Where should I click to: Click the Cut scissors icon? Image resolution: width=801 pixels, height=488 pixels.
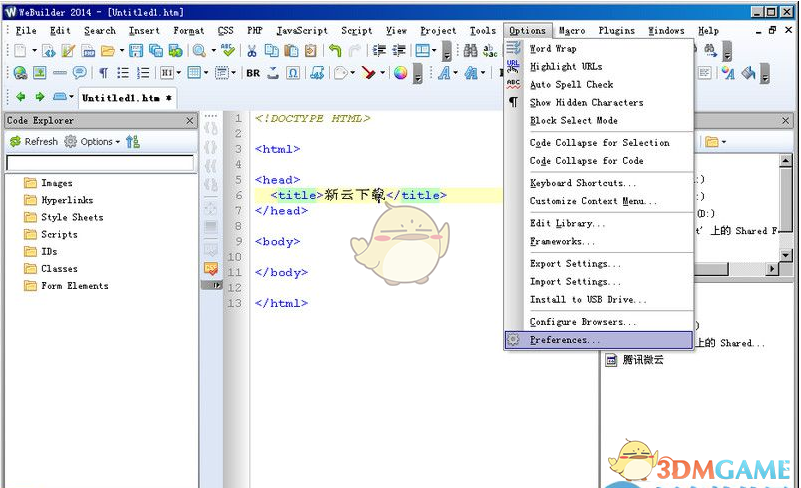pyautogui.click(x=251, y=50)
